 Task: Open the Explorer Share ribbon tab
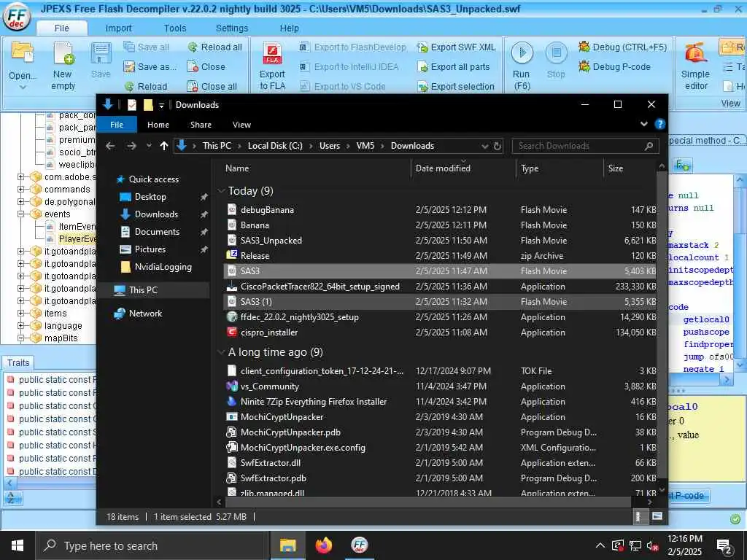pos(201,125)
